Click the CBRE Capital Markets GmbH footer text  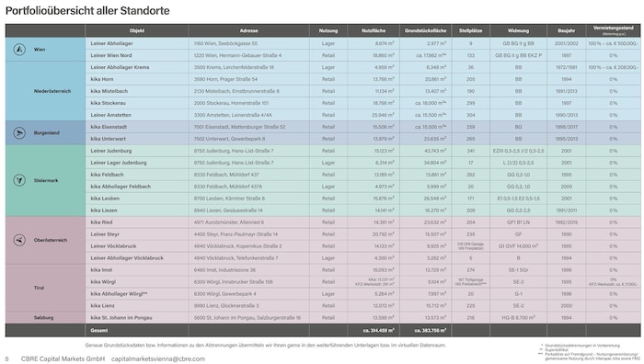(63, 358)
